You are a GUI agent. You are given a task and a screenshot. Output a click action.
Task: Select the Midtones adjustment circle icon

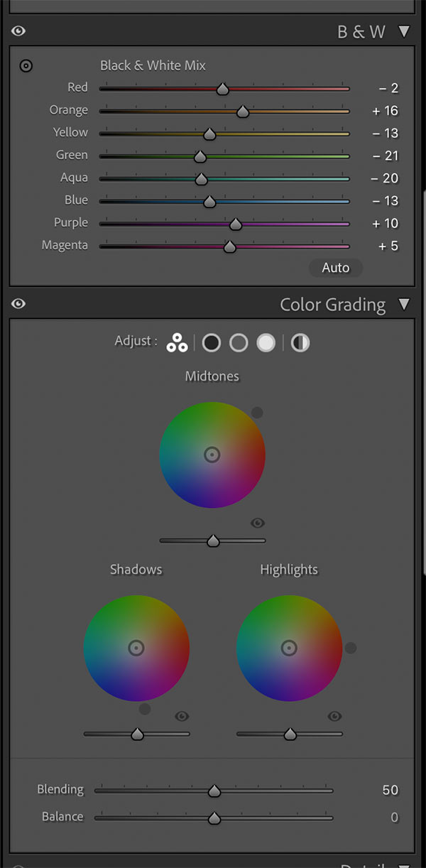pos(239,342)
